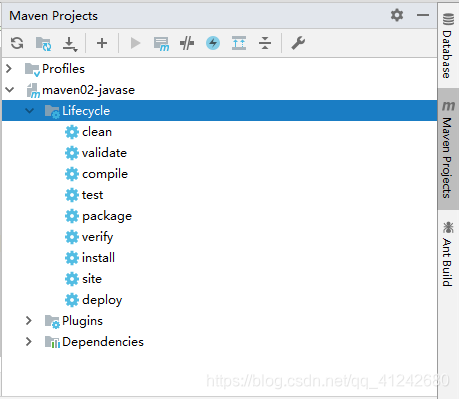Collapse the Lifecycle node
Image resolution: width=459 pixels, height=399 pixels.
pyautogui.click(x=30, y=111)
